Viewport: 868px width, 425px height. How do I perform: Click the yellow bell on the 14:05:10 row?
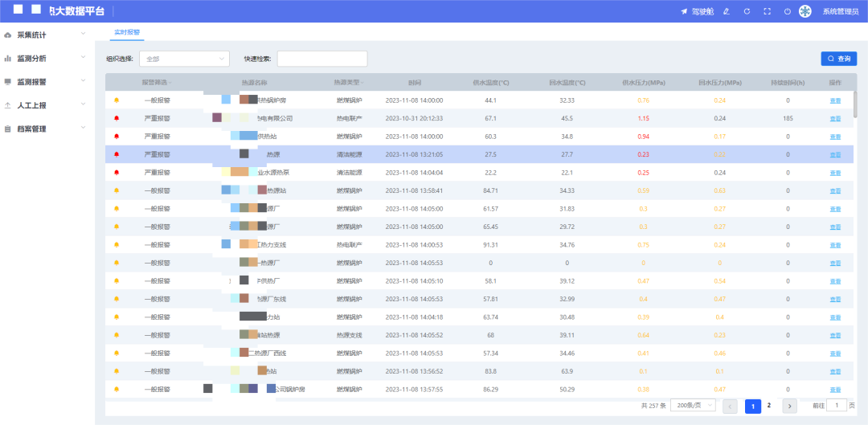click(117, 280)
